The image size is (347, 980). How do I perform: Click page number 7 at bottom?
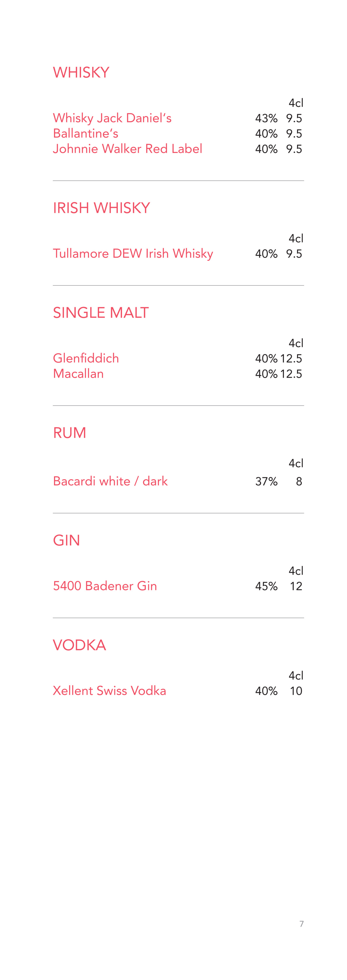301,924
